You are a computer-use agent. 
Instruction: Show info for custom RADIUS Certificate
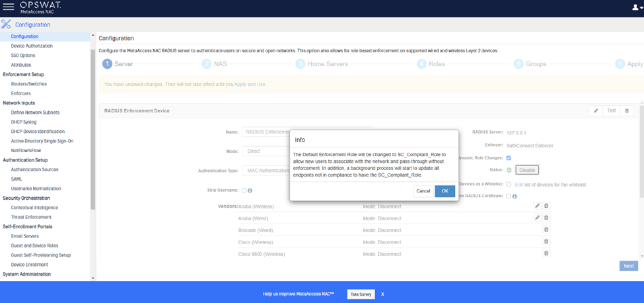515,196
